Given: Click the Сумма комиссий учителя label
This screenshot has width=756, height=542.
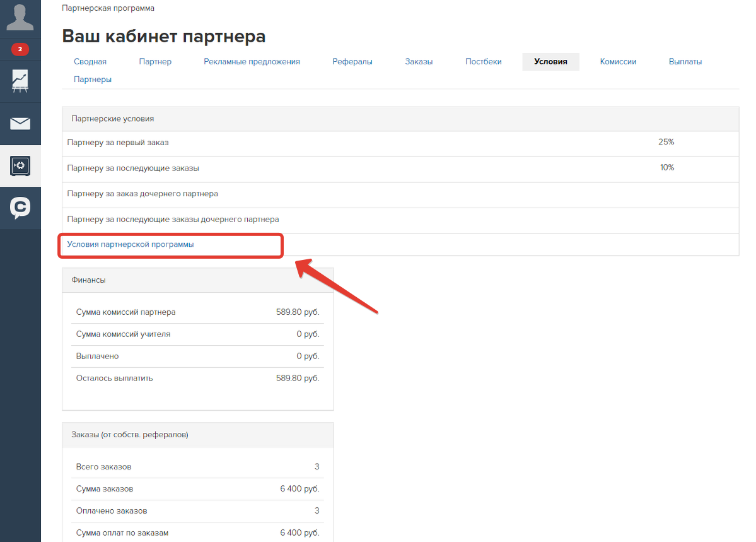Looking at the screenshot, I should pos(123,334).
